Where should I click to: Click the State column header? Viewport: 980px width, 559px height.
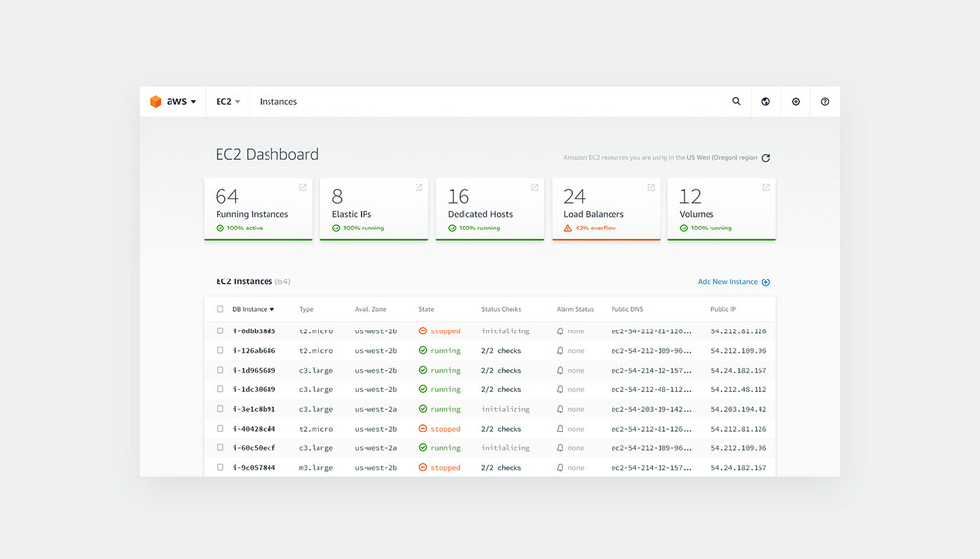[426, 309]
